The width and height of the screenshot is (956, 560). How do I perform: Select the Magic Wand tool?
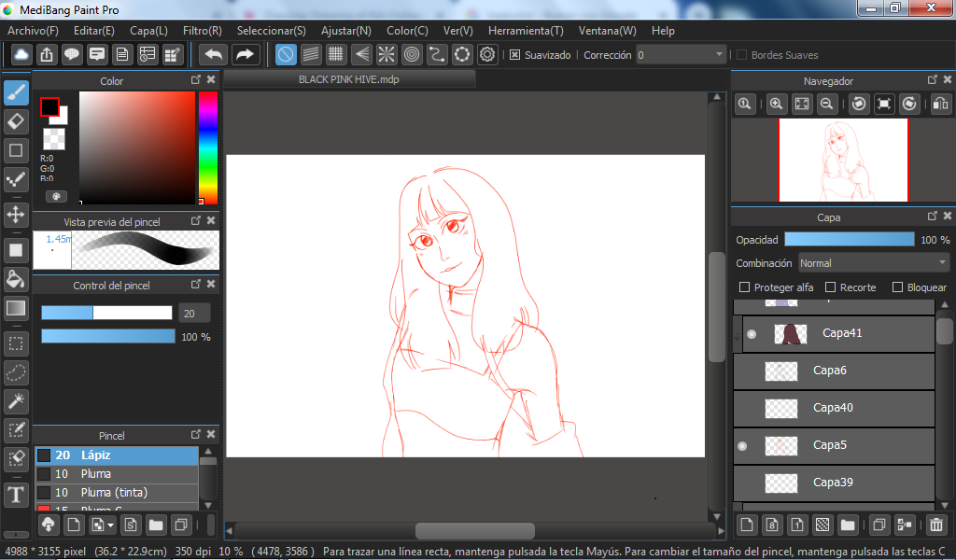pyautogui.click(x=17, y=401)
